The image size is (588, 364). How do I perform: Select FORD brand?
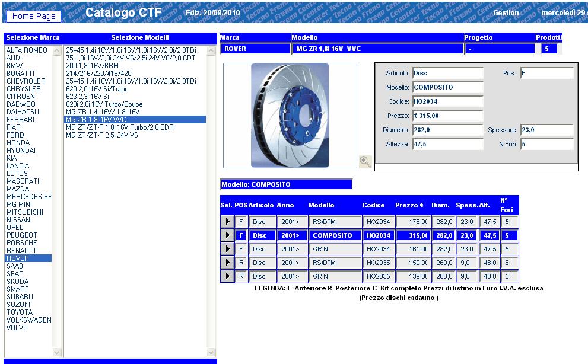(x=15, y=135)
